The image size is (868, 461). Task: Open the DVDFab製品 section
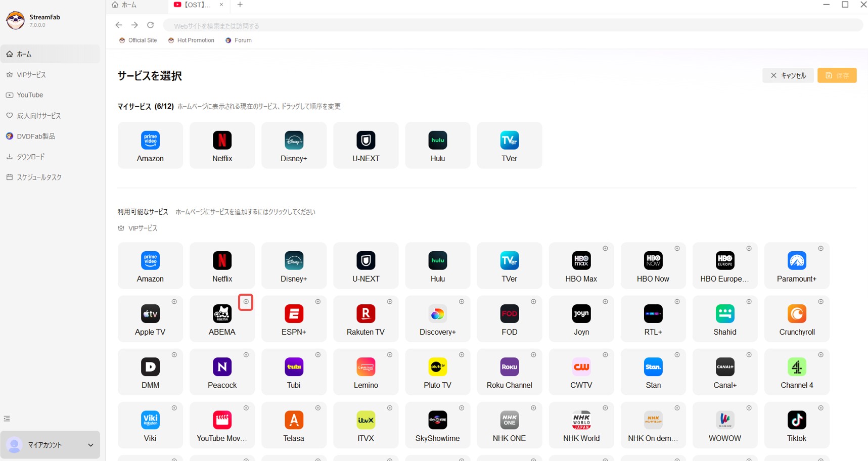click(x=36, y=136)
